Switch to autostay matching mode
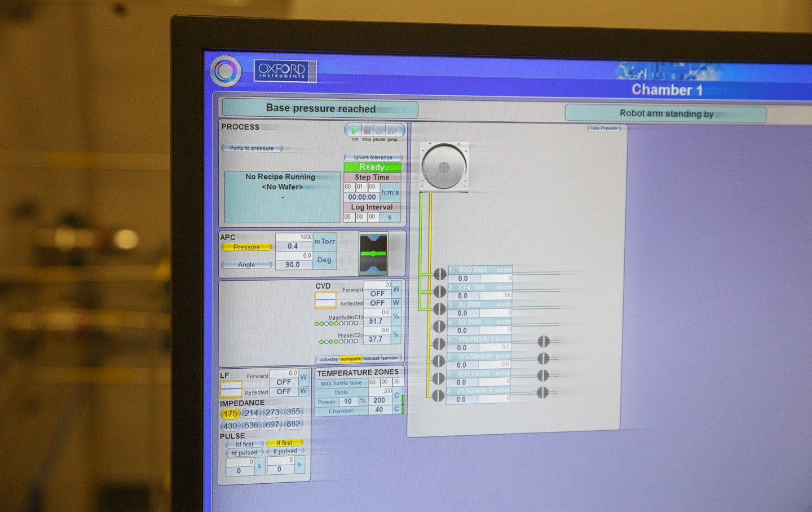Image resolution: width=812 pixels, height=512 pixels. 328,359
